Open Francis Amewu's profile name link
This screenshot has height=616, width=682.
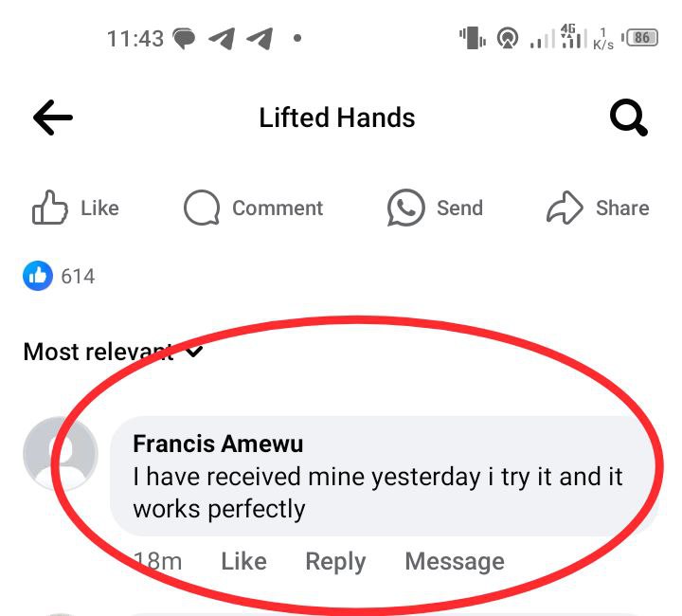tap(218, 444)
